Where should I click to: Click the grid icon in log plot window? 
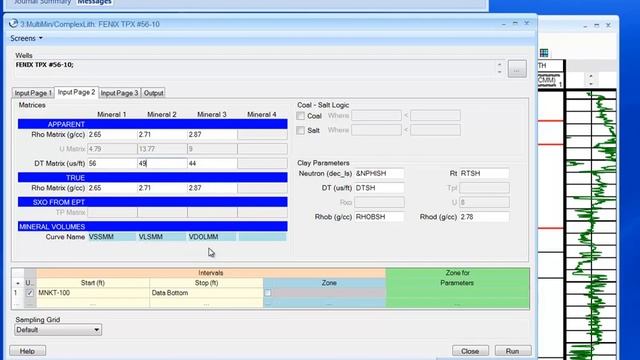pos(544,53)
